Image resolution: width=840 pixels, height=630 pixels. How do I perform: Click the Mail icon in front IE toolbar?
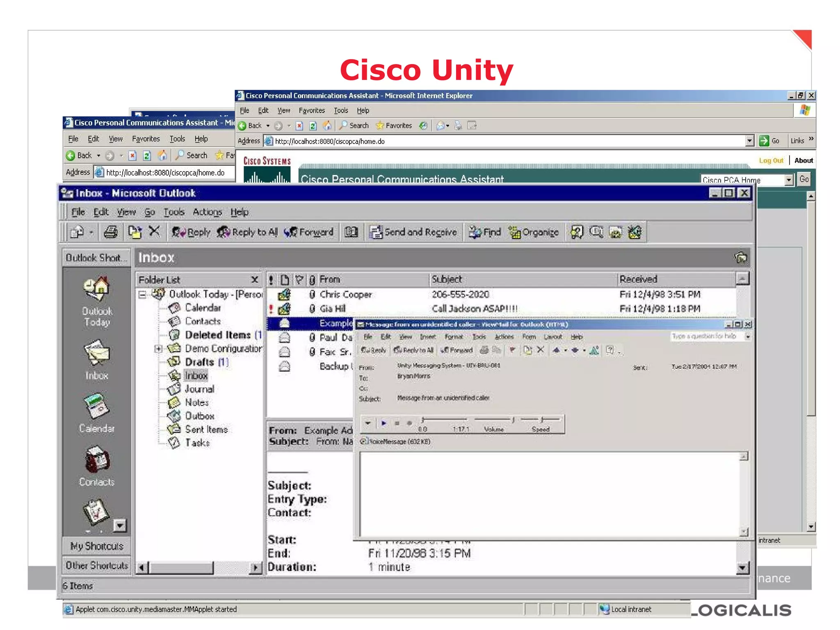441,126
